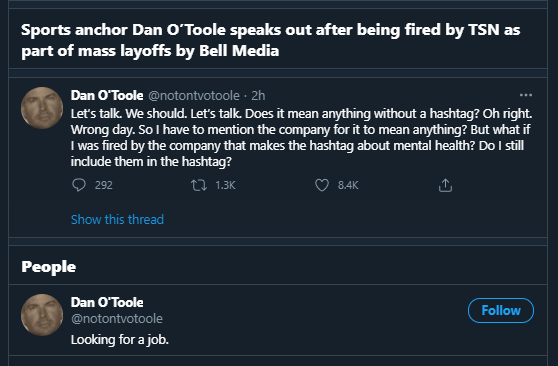Click the 8.4K likes count
The height and width of the screenshot is (366, 558).
click(x=348, y=185)
